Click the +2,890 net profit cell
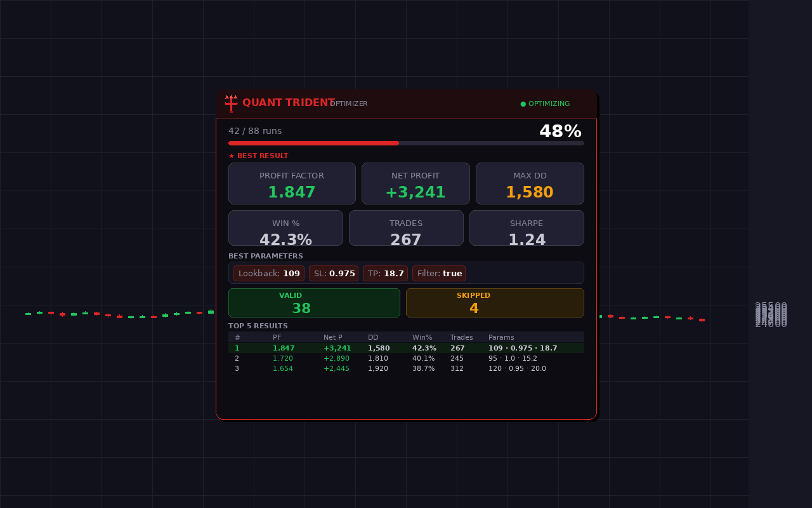 click(336, 358)
